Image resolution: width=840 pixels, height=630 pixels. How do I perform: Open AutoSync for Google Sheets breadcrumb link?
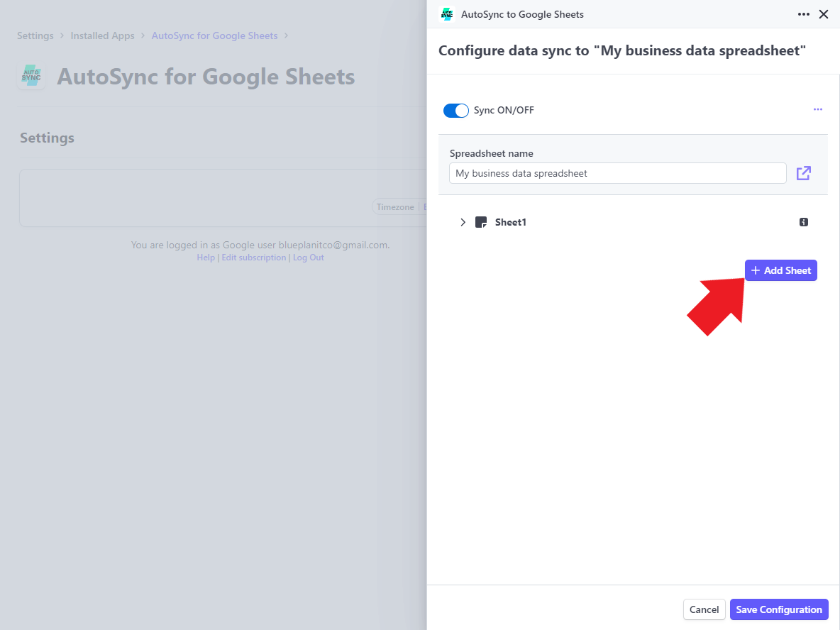pos(214,36)
